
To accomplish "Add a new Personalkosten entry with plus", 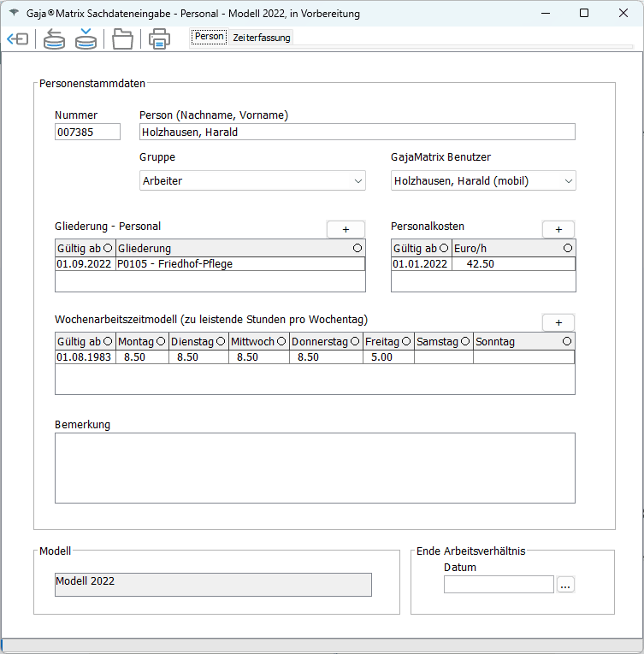I will click(558, 229).
